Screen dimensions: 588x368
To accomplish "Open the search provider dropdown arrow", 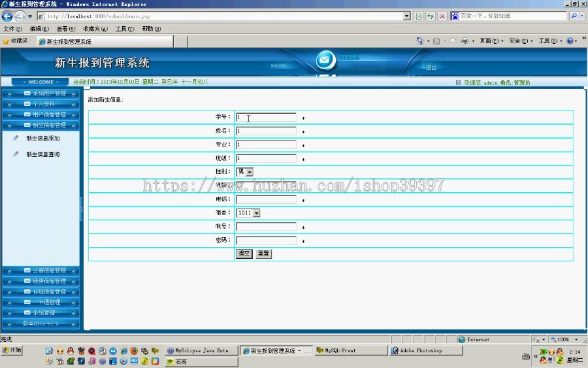I will [x=582, y=16].
